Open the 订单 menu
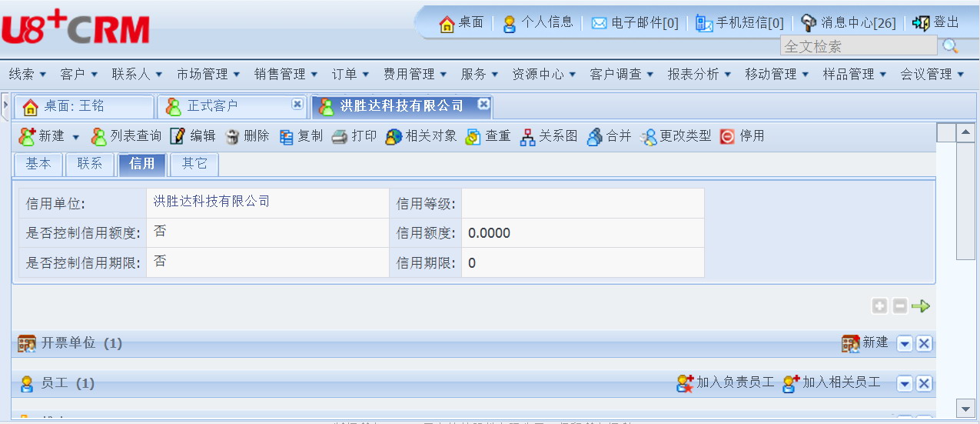Screen dimensions: 980x424 [x=350, y=74]
